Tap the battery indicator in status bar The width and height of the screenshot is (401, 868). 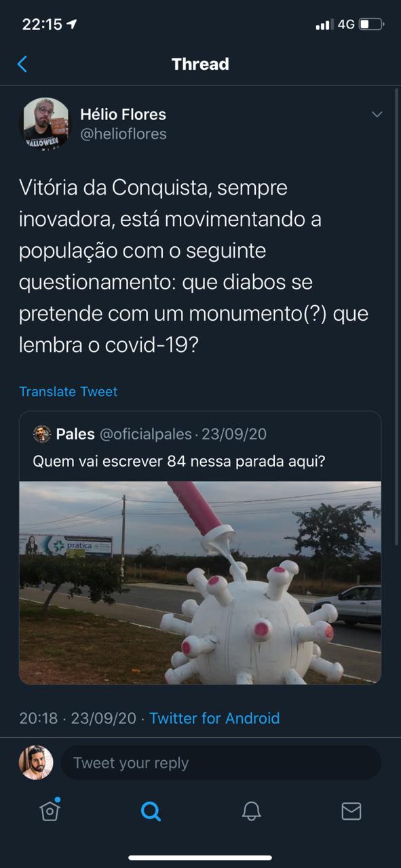point(371,24)
